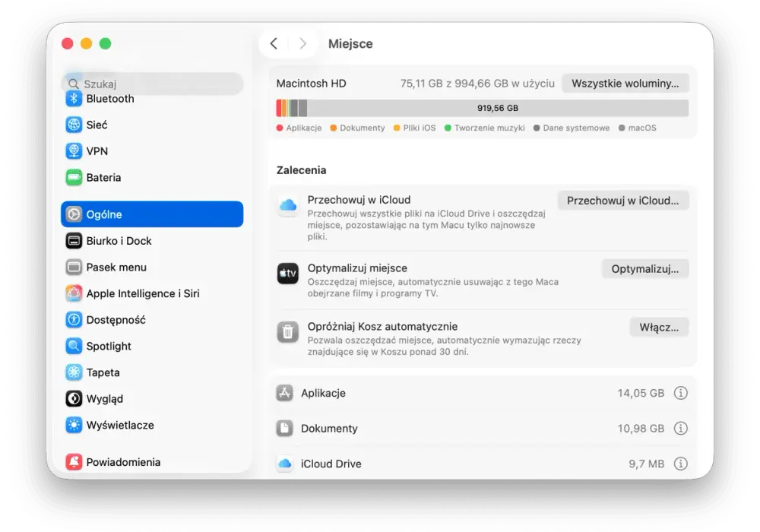Go back with the left chevron
Image resolution: width=760 pixels, height=532 pixels.
tap(274, 43)
